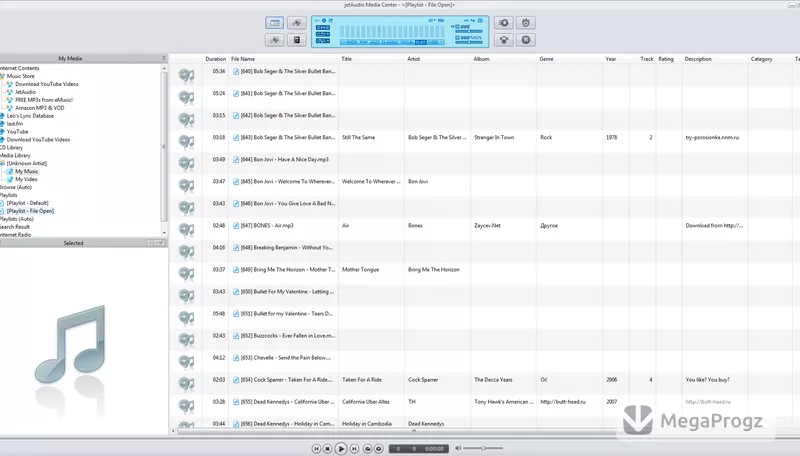Open [Playlist - Default] in the sidebar
800x456 pixels.
pos(28,203)
